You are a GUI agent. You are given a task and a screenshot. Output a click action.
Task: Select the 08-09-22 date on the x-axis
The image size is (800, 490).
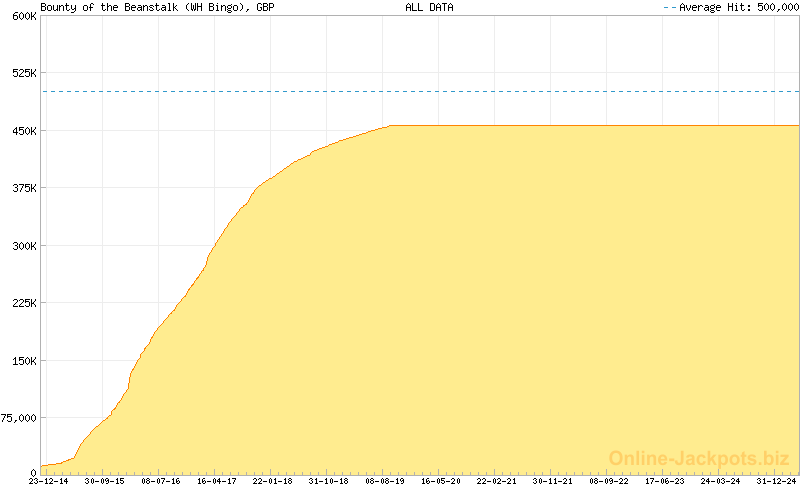[x=608, y=481]
